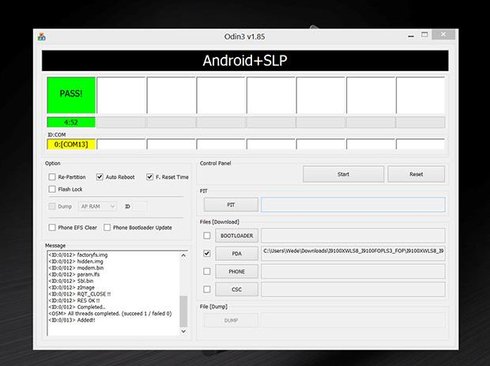Uncheck the PDA file checkbox
Screen dimensions: 490x366
pyautogui.click(x=207, y=253)
